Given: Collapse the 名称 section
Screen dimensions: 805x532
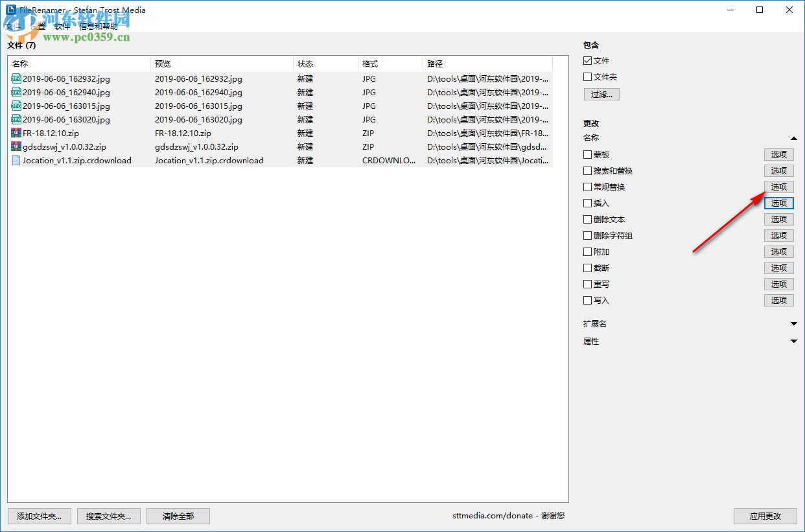Looking at the screenshot, I should click(794, 138).
